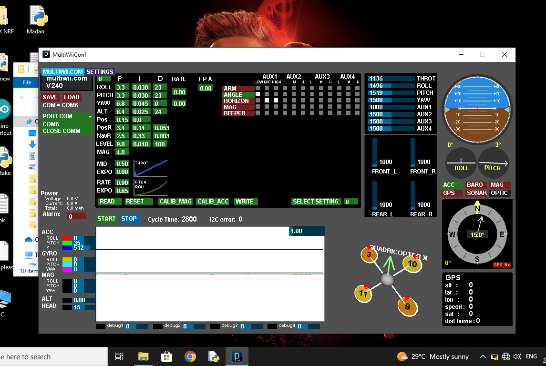Click the red MAG sensor indicator
546x366 pixels.
tap(500, 185)
